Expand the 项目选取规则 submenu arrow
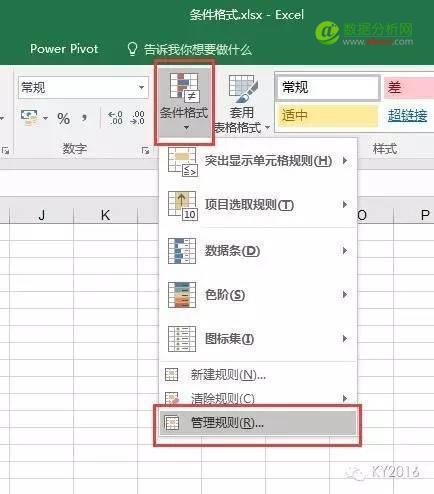The height and width of the screenshot is (494, 434). click(345, 204)
